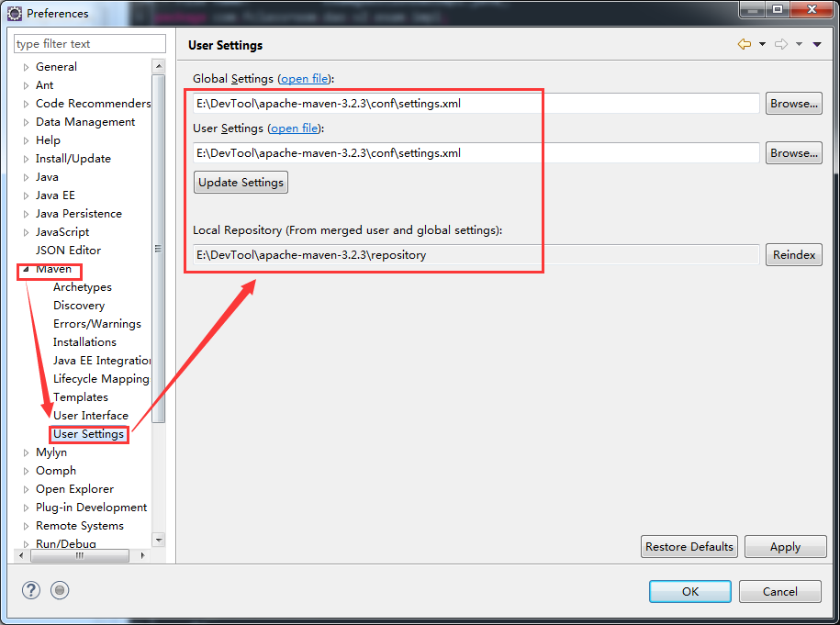Select Installations under Maven
This screenshot has height=625, width=840.
pyautogui.click(x=84, y=341)
